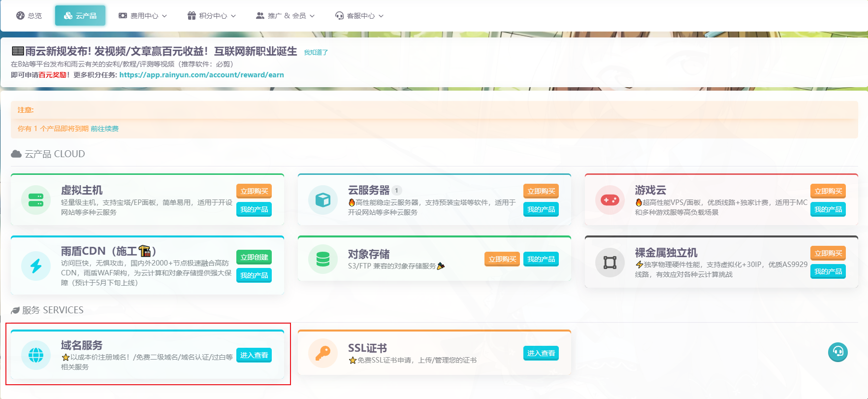Click 前往续费 renewal link
The width and height of the screenshot is (868, 399).
tap(104, 129)
